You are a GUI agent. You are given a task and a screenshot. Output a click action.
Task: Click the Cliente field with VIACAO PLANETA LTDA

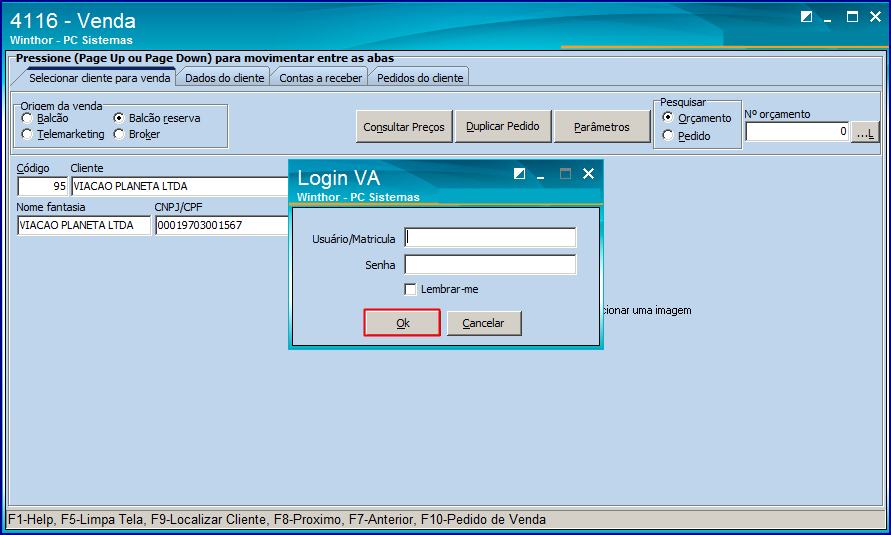tap(180, 186)
